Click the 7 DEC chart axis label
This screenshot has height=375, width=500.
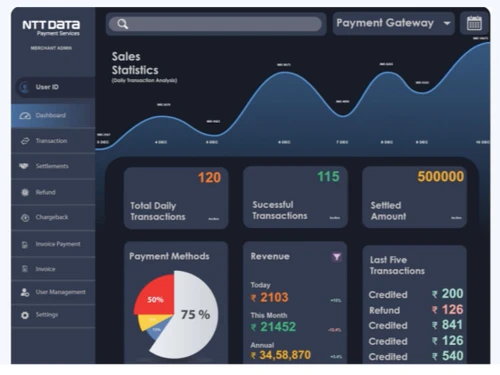pyautogui.click(x=342, y=142)
